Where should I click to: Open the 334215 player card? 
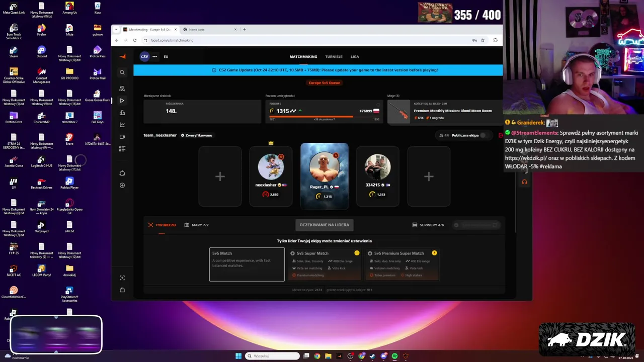(x=378, y=176)
